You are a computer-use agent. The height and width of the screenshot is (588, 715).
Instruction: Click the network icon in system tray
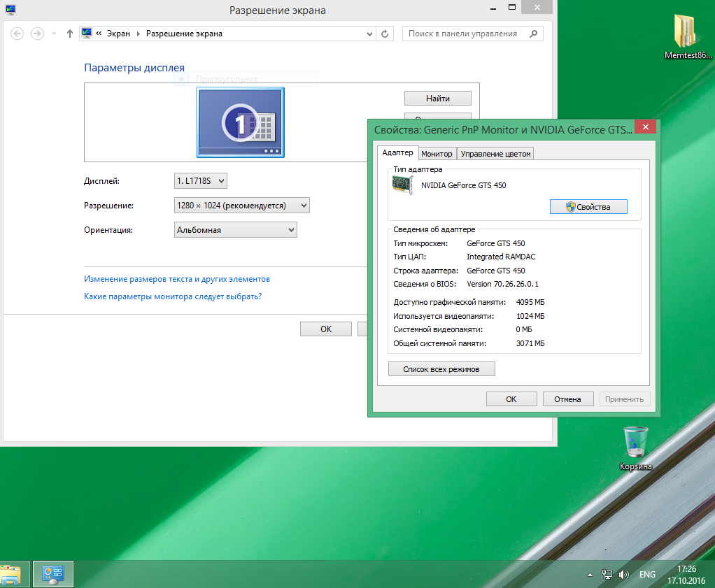click(x=607, y=575)
